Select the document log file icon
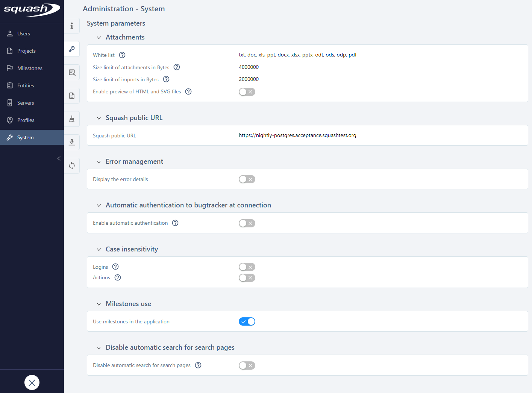 pyautogui.click(x=72, y=96)
